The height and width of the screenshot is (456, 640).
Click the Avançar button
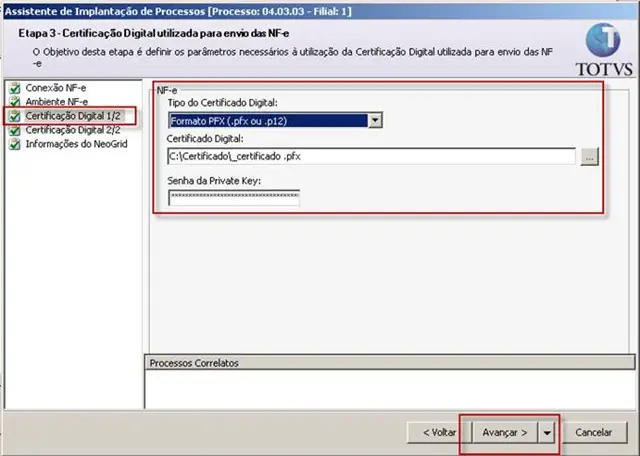pos(505,433)
